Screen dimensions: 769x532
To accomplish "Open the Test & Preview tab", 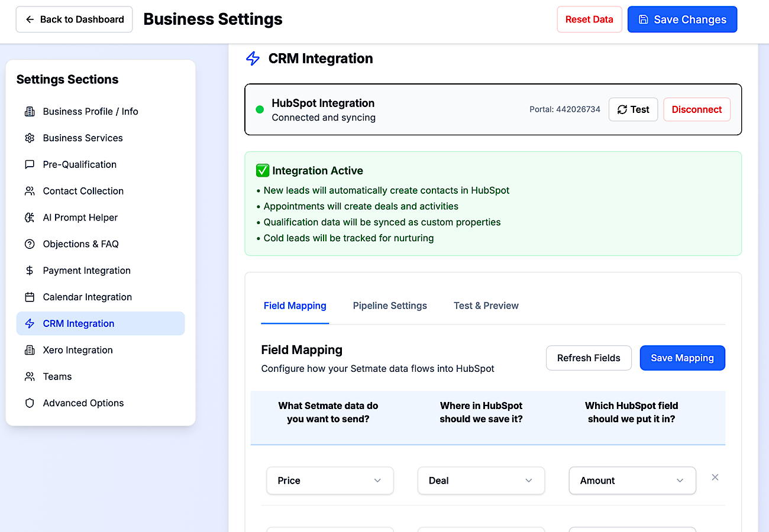I will (486, 306).
